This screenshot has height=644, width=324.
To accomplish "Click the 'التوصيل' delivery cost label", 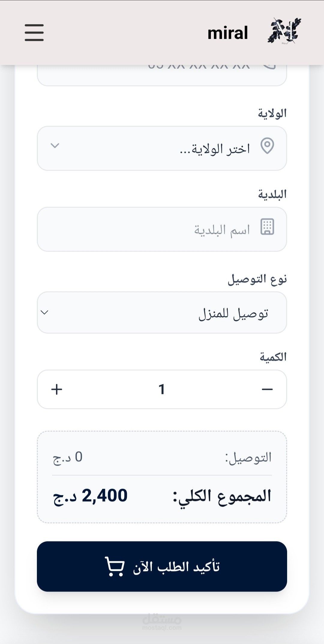I will (x=248, y=458).
